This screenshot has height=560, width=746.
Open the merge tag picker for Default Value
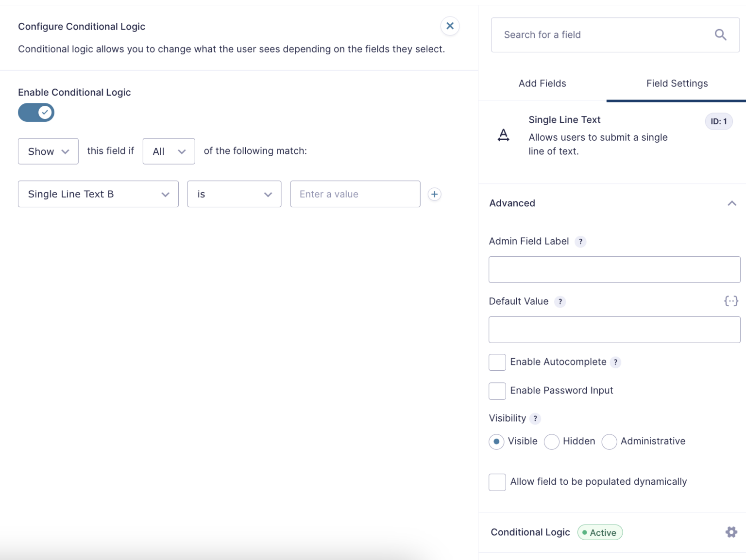point(731,301)
